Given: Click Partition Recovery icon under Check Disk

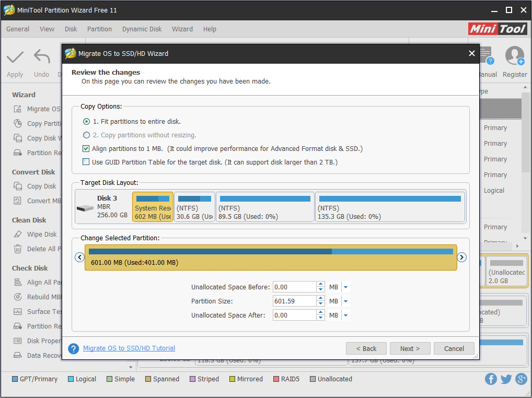Looking at the screenshot, I should click(18, 326).
